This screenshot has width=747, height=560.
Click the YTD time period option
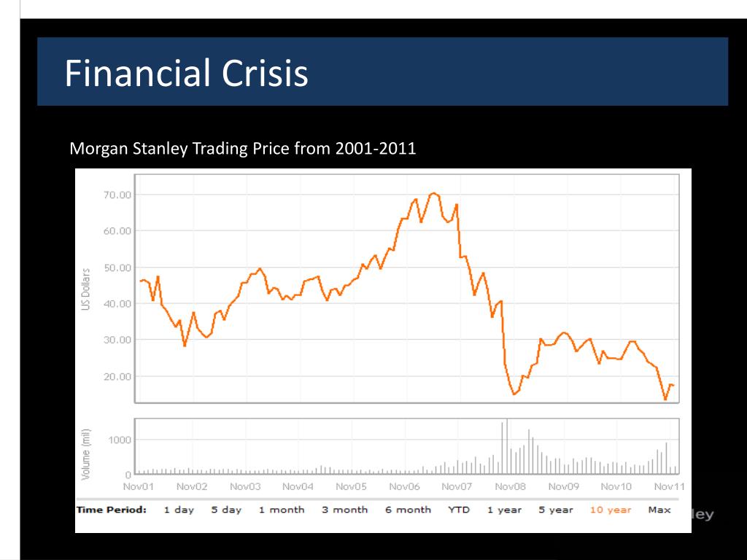[460, 510]
